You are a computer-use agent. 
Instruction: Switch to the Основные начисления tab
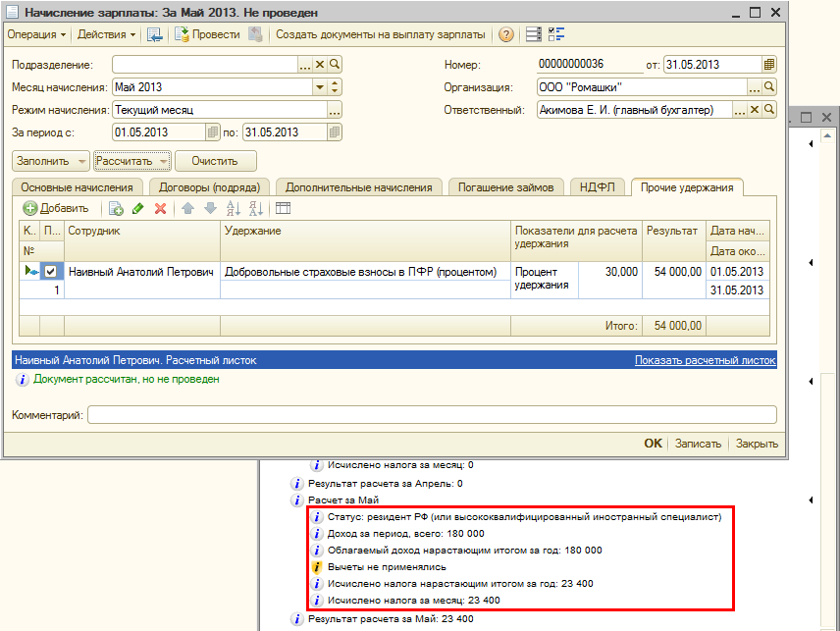coord(77,187)
